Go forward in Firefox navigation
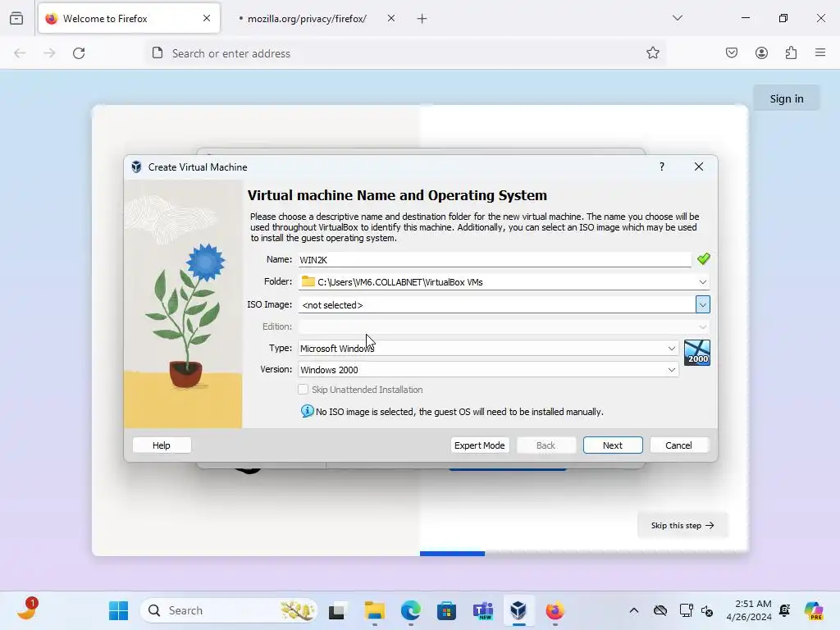Viewport: 840px width, 630px height. 49,53
